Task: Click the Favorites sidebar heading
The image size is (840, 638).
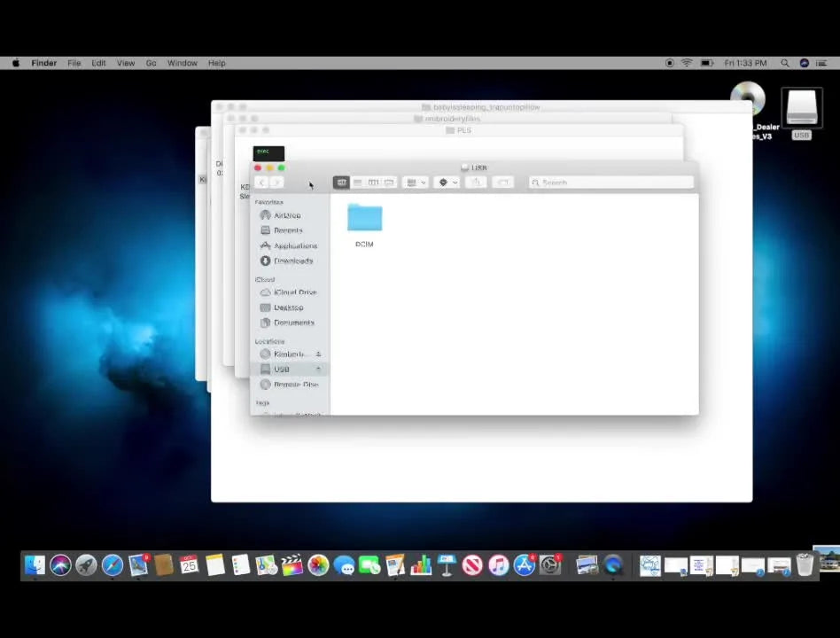Action: coord(269,202)
